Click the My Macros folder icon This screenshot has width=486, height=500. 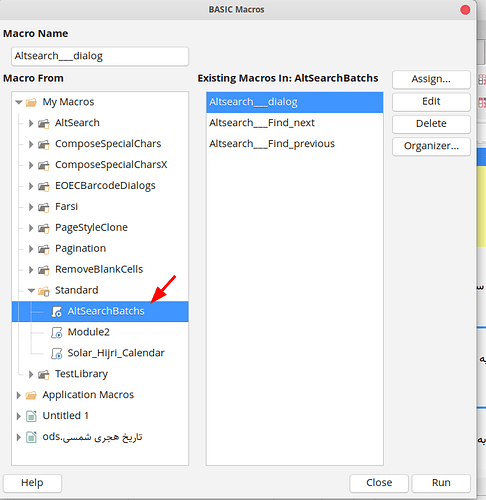31,102
